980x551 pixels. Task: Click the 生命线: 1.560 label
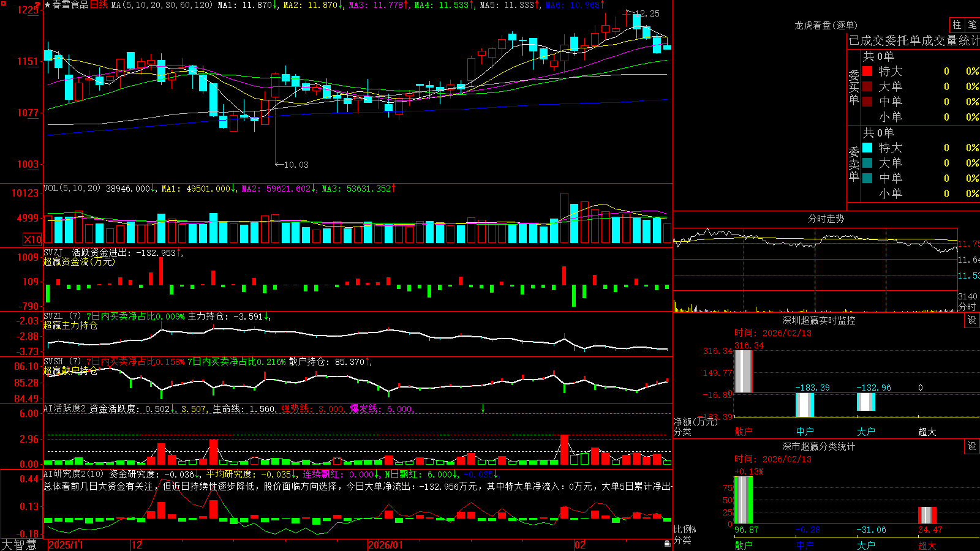click(x=244, y=408)
